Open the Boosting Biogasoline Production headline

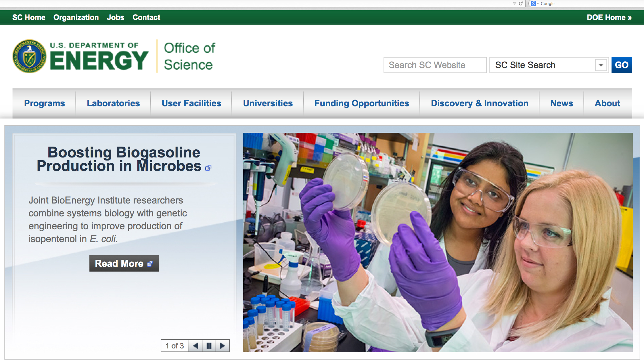[119, 159]
